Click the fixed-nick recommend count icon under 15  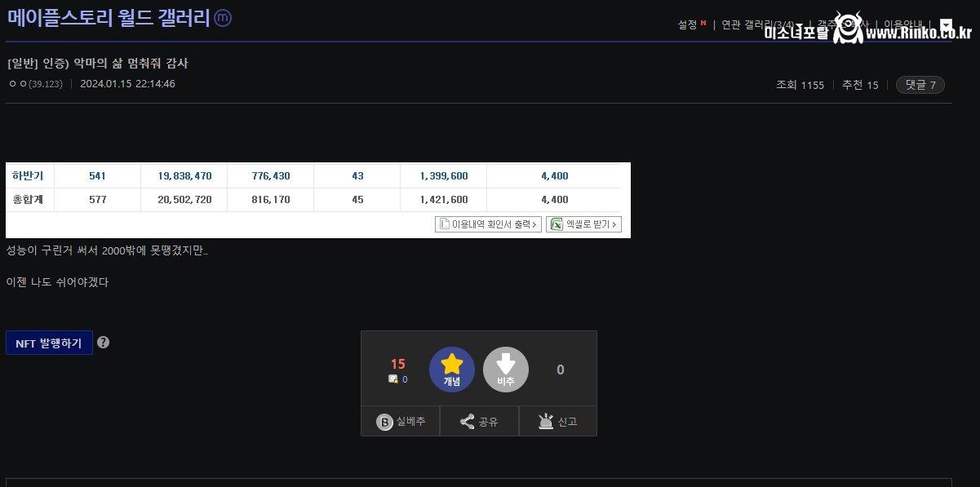(x=393, y=379)
